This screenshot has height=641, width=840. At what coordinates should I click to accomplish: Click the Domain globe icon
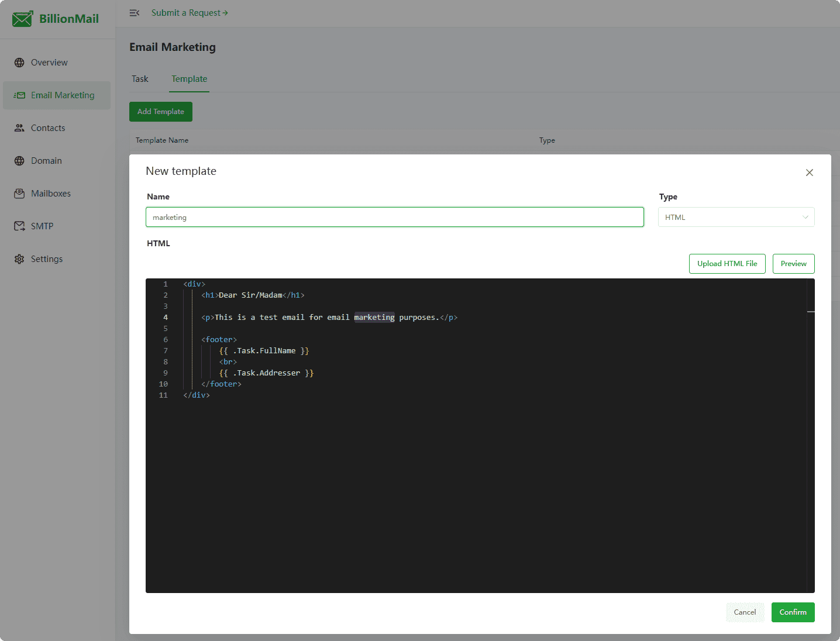coord(19,161)
